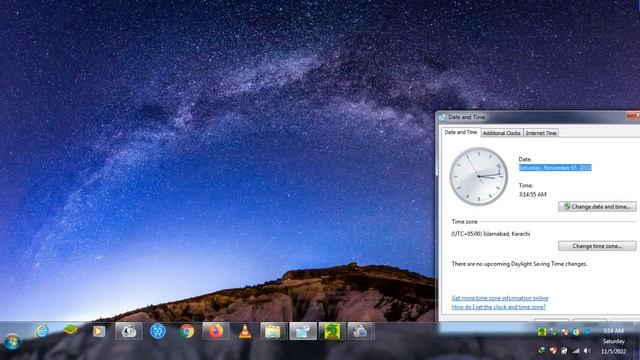Open the green picture taskbar button

[332, 331]
